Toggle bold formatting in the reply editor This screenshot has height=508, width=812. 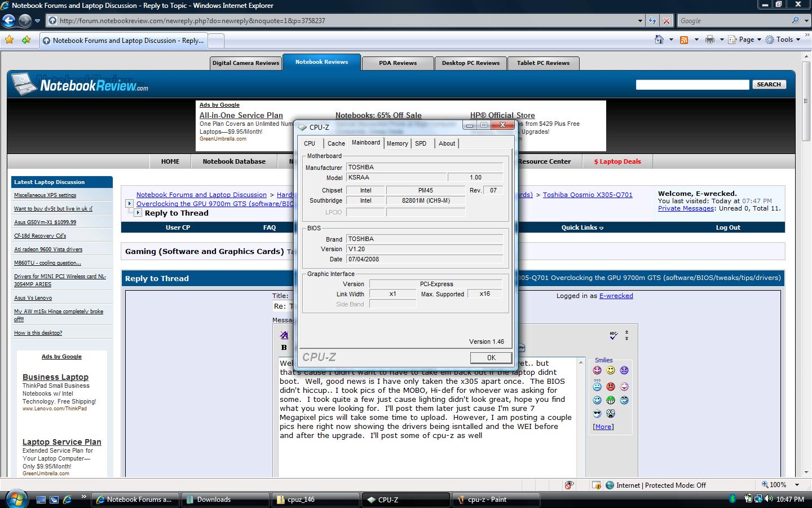[284, 348]
